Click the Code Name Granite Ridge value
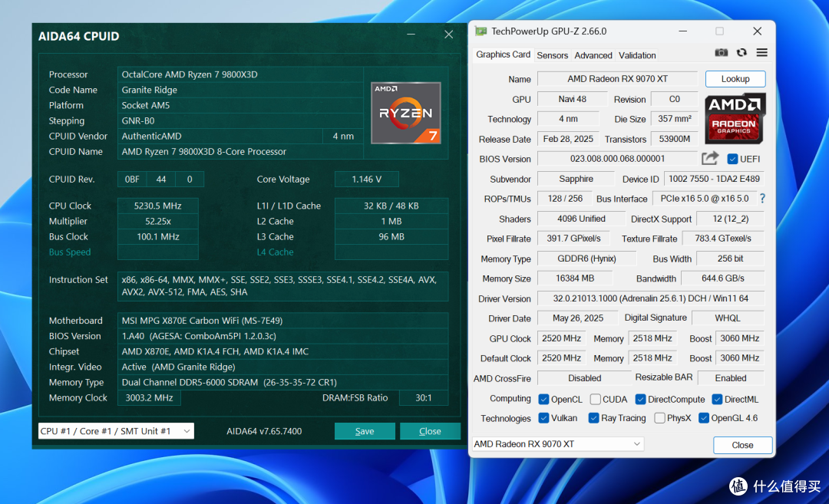829x504 pixels. point(240,90)
